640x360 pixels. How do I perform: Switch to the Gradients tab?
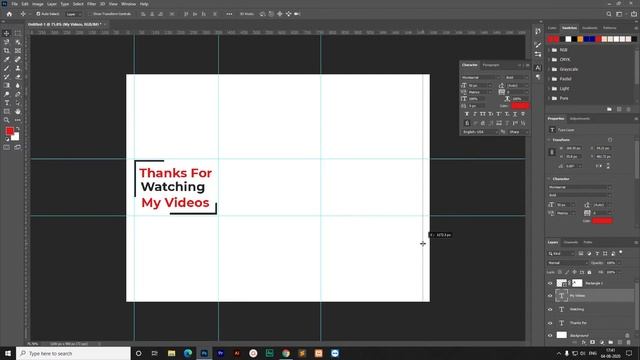(x=589, y=28)
